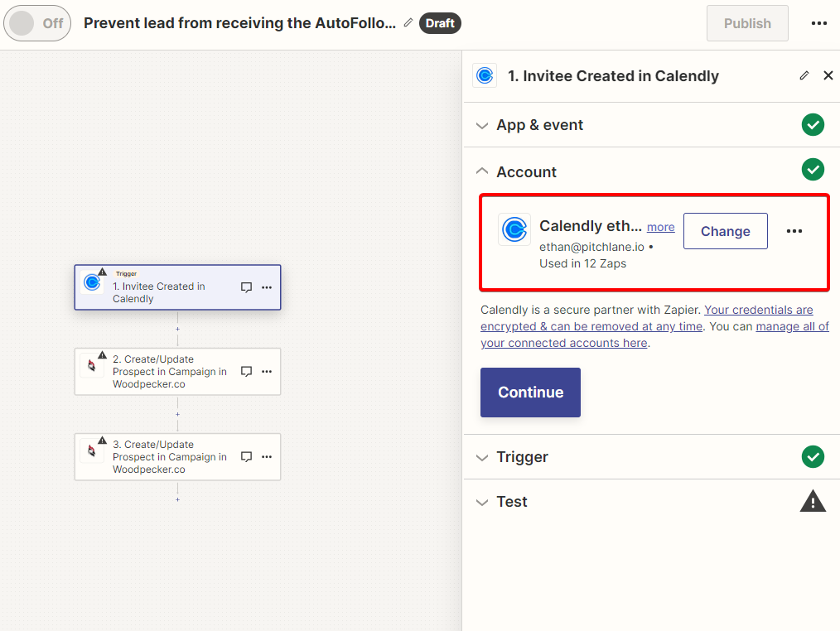Viewport: 840px width, 631px height.
Task: Click Account section green checkmark
Action: coord(813,170)
